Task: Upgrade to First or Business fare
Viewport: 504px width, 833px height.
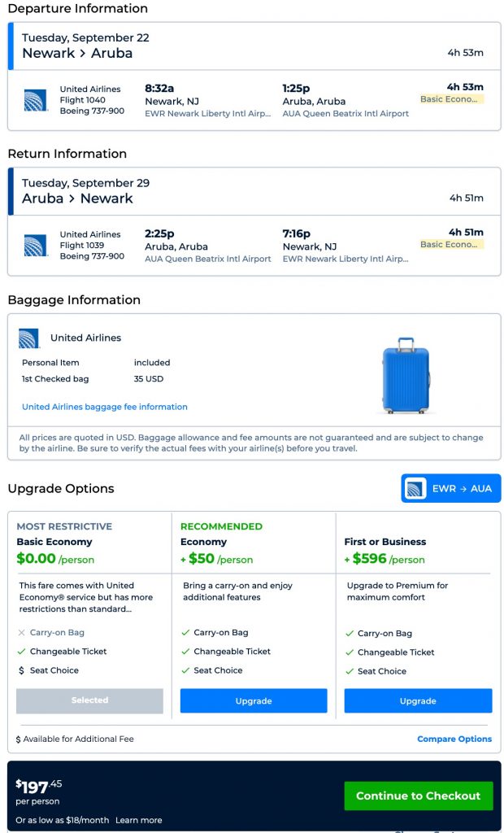Action: [418, 700]
